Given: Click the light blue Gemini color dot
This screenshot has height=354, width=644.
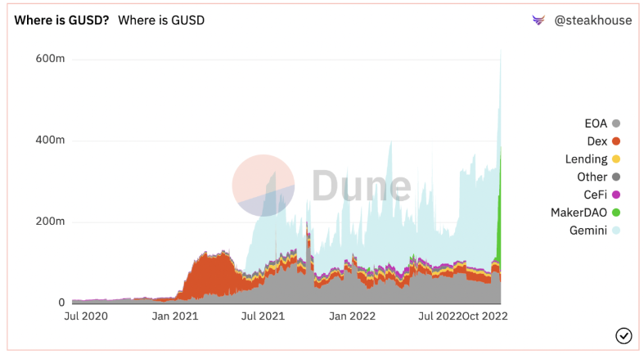Looking at the screenshot, I should (616, 230).
